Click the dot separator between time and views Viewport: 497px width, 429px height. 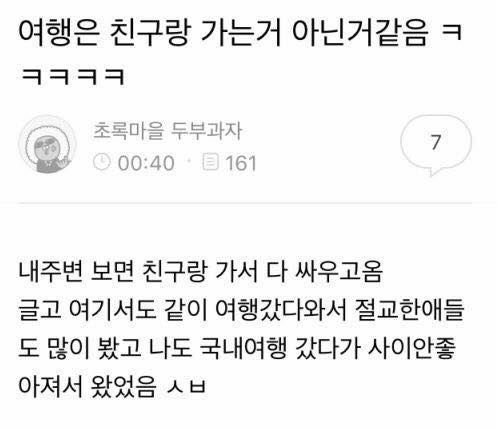coord(189,162)
